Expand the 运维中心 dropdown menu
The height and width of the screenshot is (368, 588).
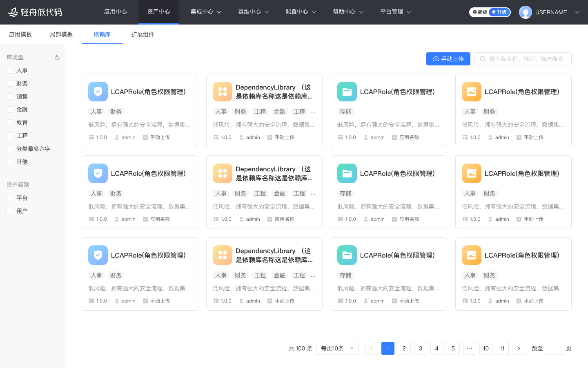254,12
